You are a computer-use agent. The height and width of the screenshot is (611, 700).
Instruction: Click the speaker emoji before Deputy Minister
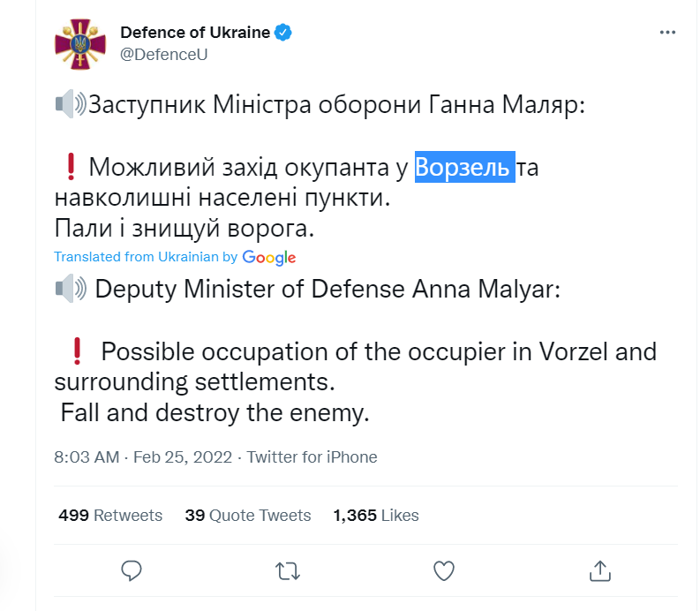70,289
